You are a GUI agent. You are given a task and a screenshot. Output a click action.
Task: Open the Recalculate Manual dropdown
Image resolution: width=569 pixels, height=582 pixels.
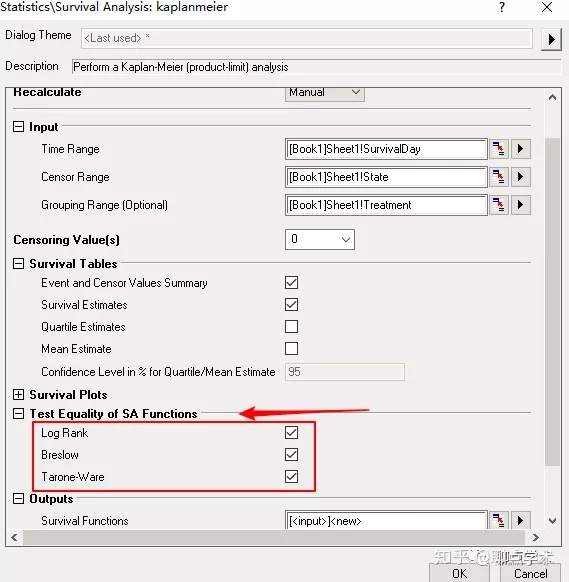(325, 94)
